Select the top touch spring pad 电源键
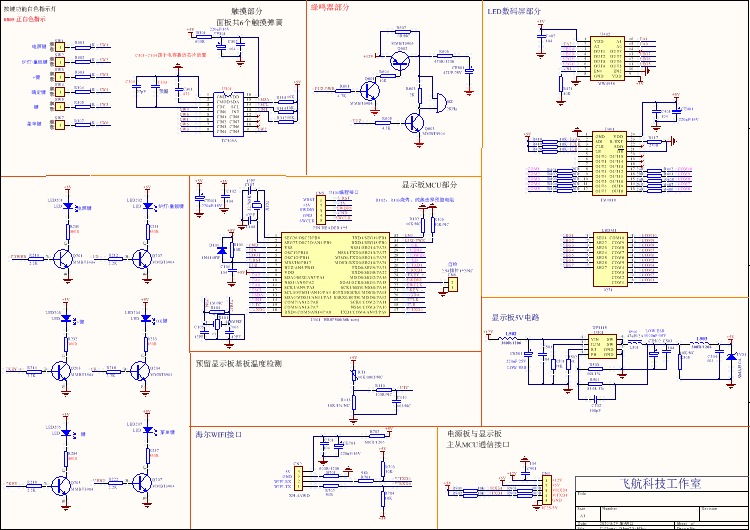This screenshot has height=530, width=750. tap(60, 47)
